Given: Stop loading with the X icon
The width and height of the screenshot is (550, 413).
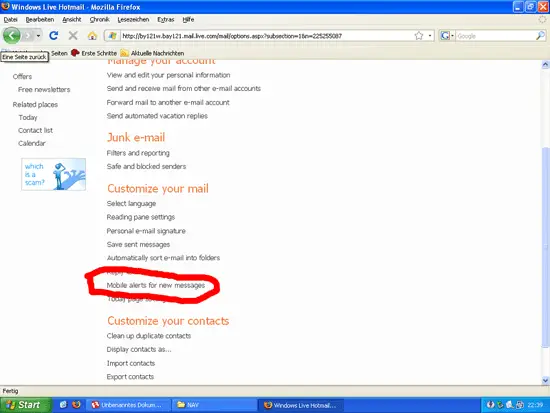Looking at the screenshot, I should tap(73, 35).
